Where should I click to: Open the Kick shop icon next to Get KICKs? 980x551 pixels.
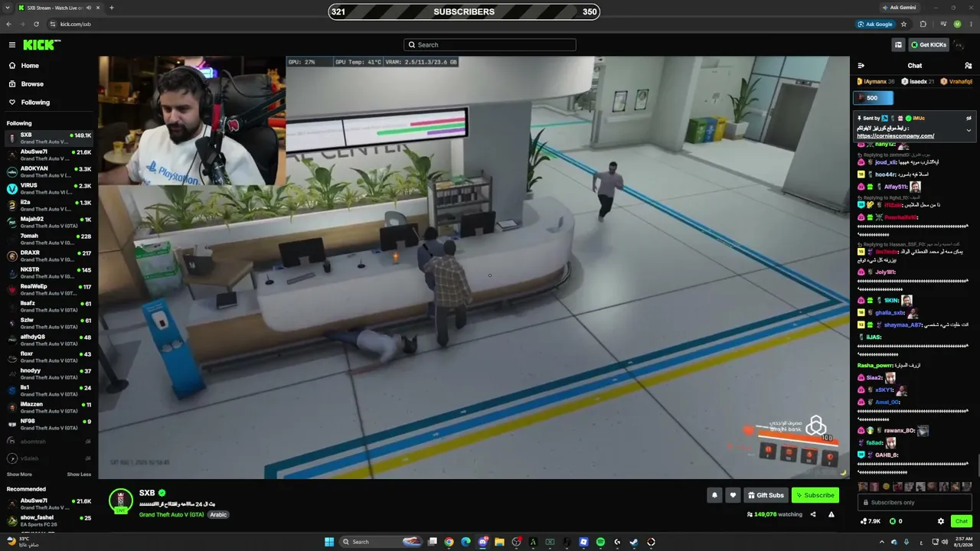[x=898, y=45]
